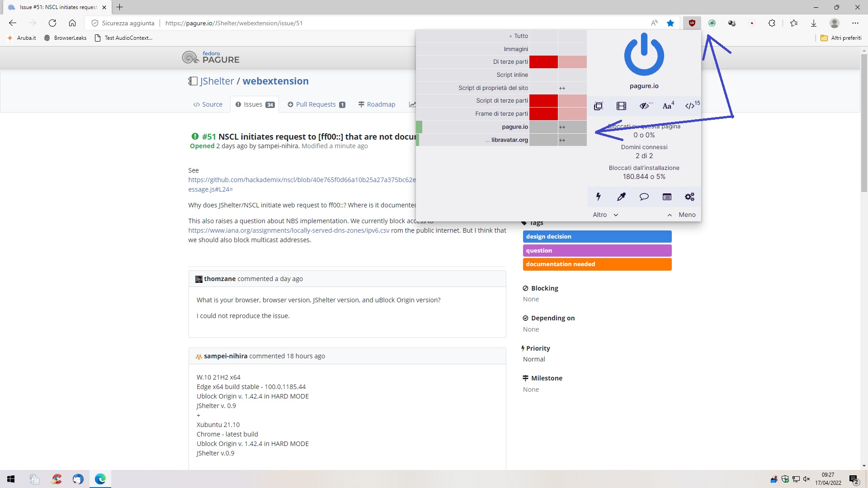Toggle blocking large media elements film icon
This screenshot has width=868, height=488.
pos(621,106)
